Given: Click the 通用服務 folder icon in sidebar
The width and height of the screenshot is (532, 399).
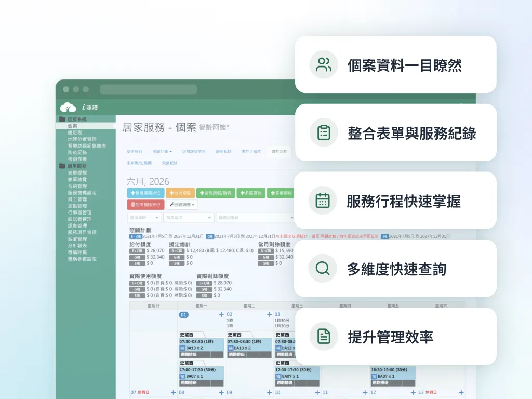Looking at the screenshot, I should point(62,166).
